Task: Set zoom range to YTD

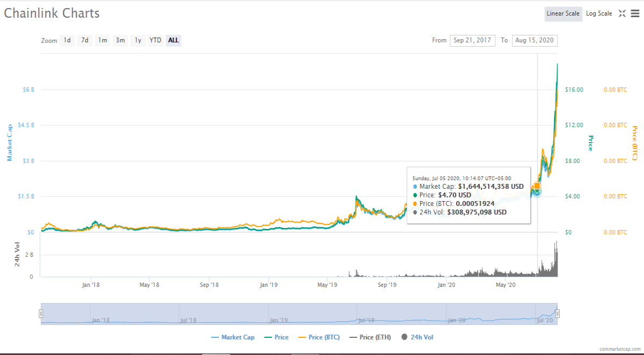Action: click(x=156, y=40)
